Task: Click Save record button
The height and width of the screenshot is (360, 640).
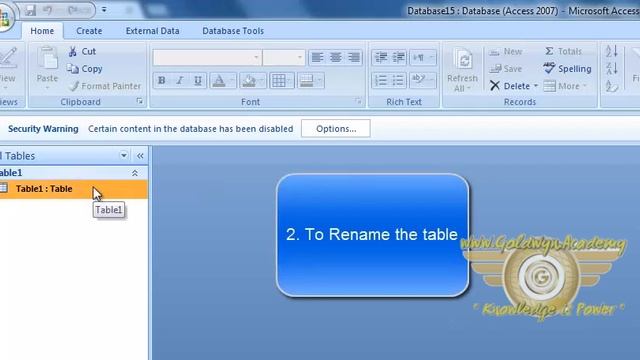Action: click(x=506, y=69)
